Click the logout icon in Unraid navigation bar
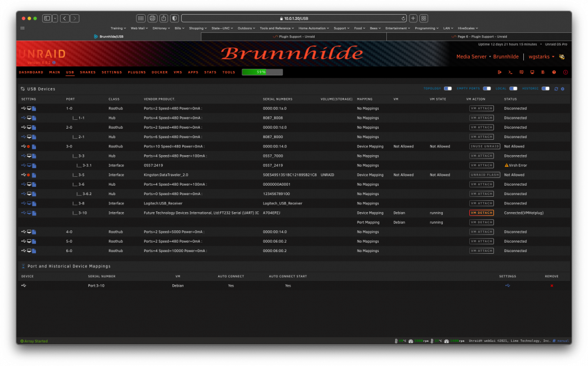Viewport: 588px width, 366px height. pyautogui.click(x=499, y=72)
